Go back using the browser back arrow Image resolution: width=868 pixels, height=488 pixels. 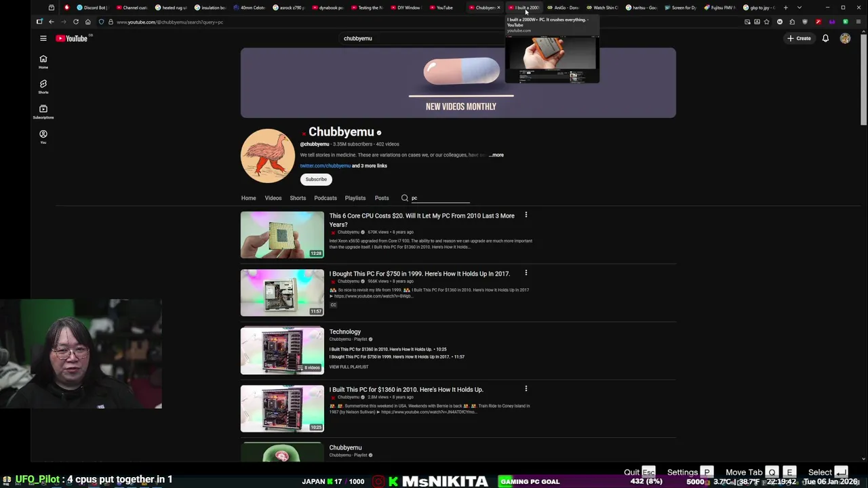click(51, 22)
